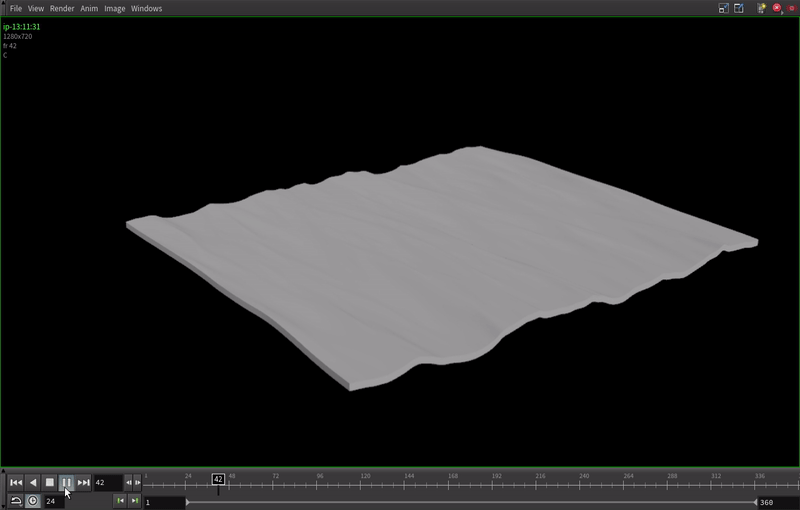
Task: Toggle the loop playback mode icon
Action: [16, 501]
